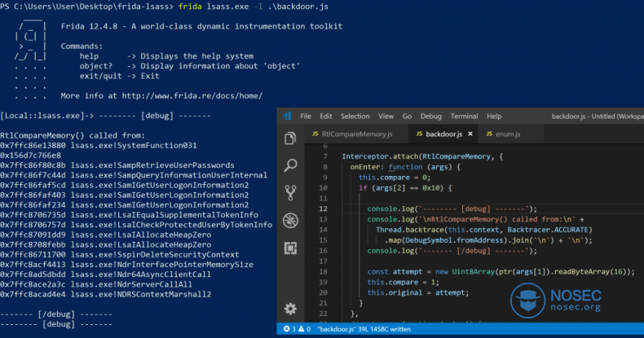644x338 pixels.
Task: Open Source Control view in activity bar
Action: click(x=290, y=193)
